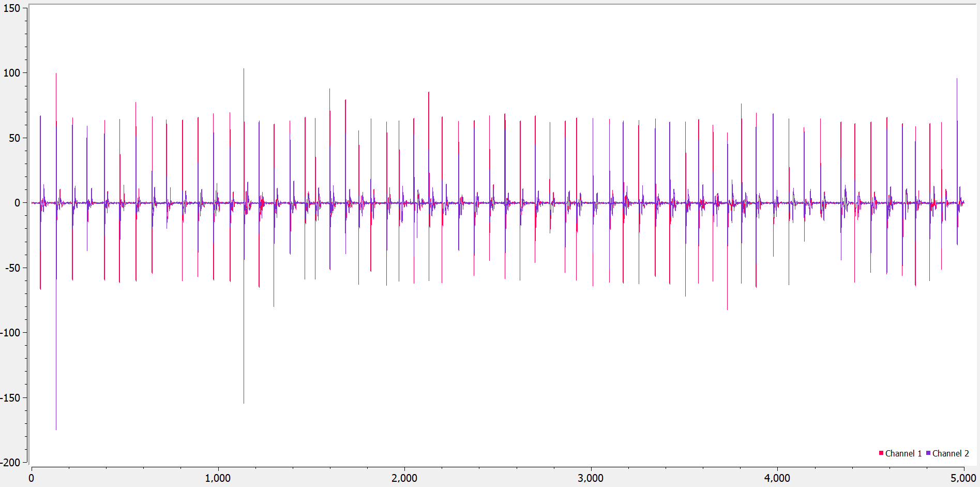Click the purple Channel 2 color square
980x487 pixels.
click(928, 453)
